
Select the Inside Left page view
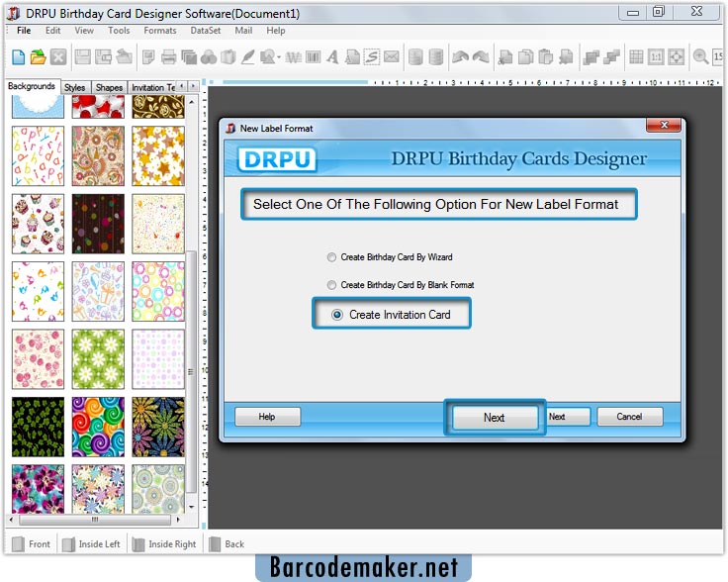91,544
